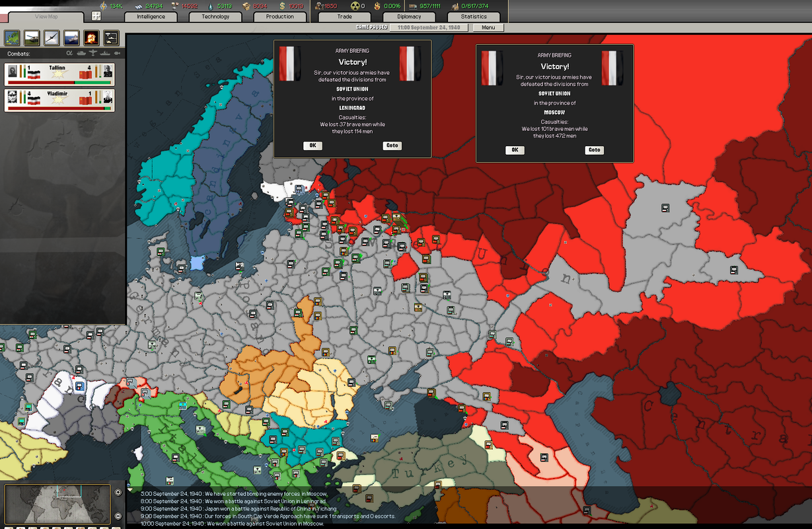812x529 pixels.
Task: Click the manpower resource icon showing 1850
Action: point(318,5)
